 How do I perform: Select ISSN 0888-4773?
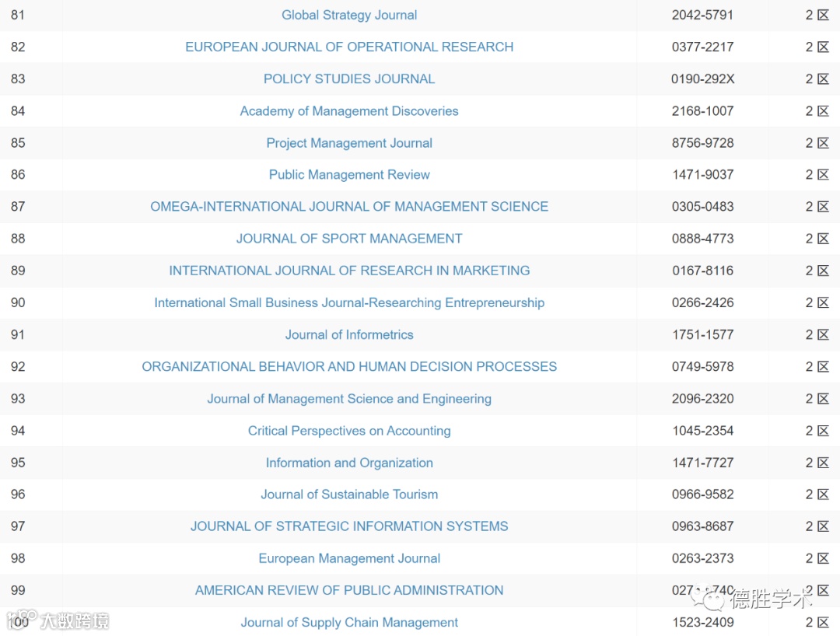point(702,238)
